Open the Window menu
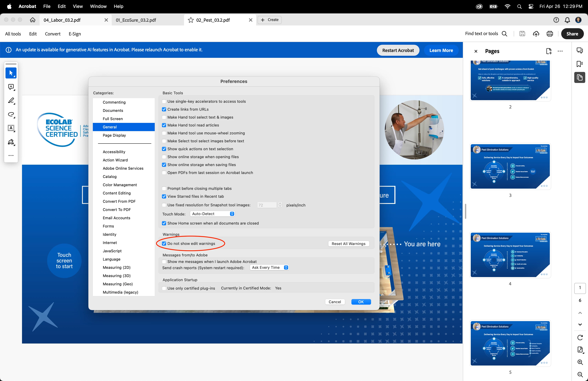 point(98,6)
